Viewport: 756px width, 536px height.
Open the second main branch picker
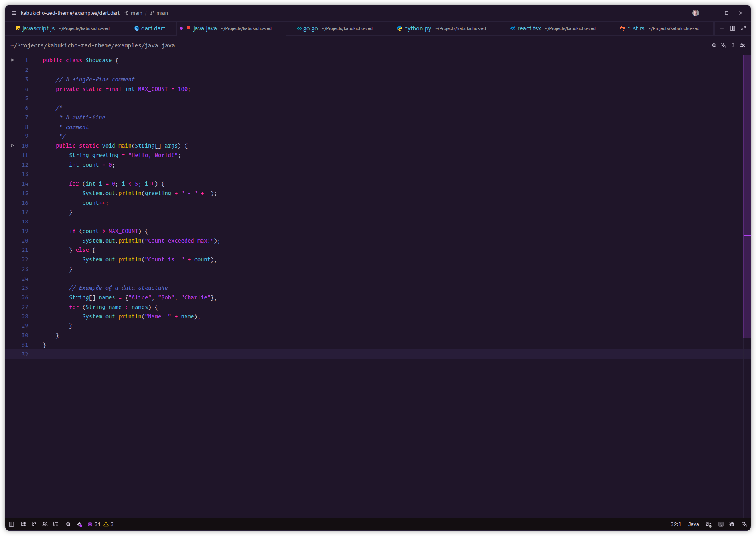(x=159, y=13)
